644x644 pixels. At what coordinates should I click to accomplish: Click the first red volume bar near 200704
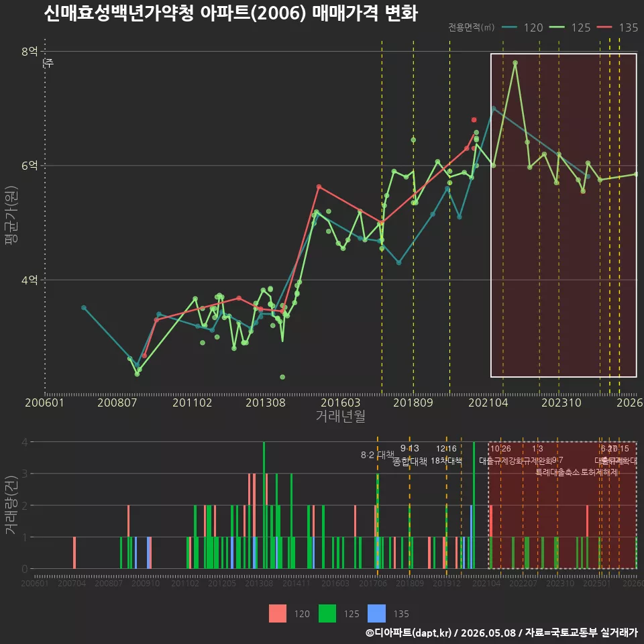[74, 553]
